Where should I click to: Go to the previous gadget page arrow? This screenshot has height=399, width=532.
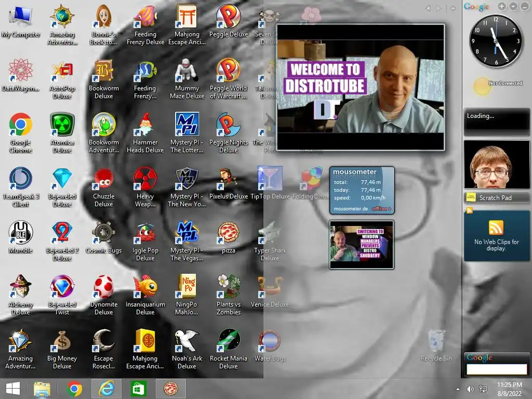428,8
